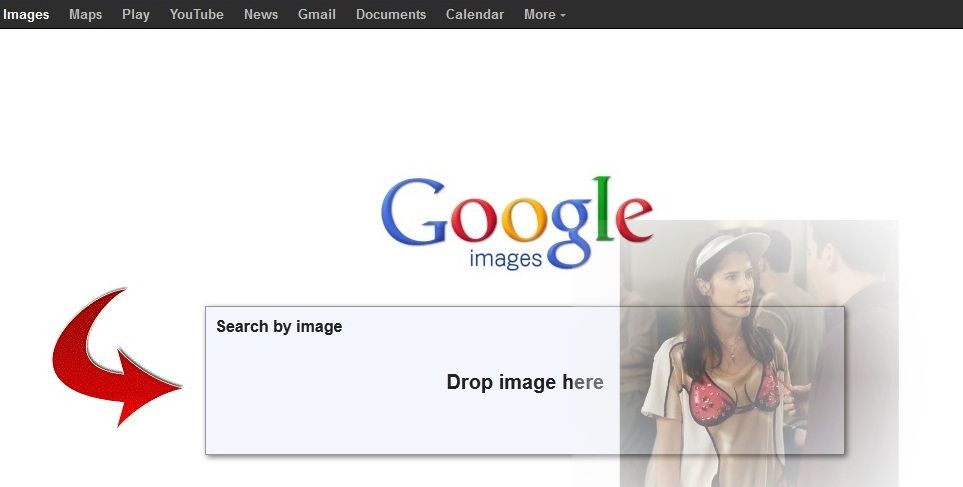This screenshot has height=487, width=963.
Task: Open News from the top bar
Action: click(x=261, y=14)
